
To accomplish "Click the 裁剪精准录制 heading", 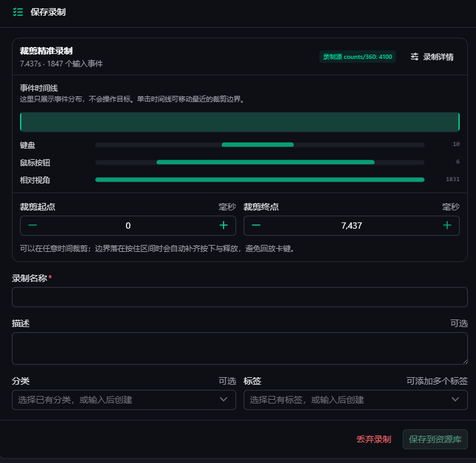I will click(46, 51).
